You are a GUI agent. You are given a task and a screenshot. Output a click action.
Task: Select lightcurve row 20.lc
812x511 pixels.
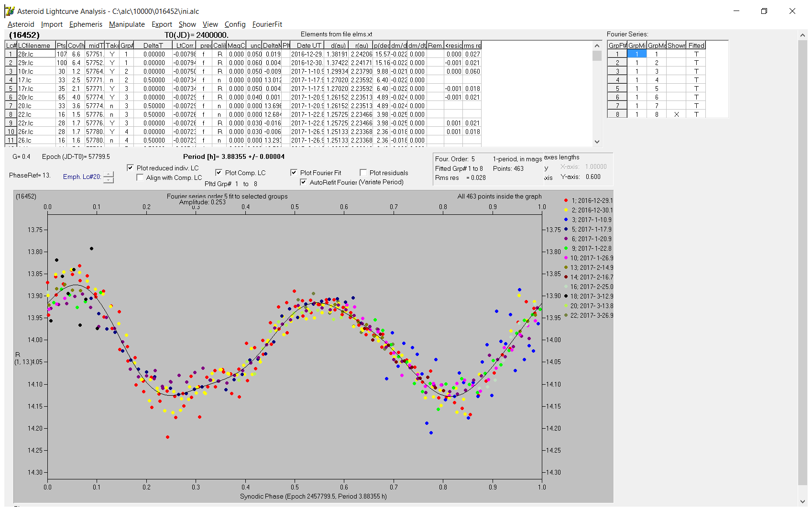(x=243, y=106)
